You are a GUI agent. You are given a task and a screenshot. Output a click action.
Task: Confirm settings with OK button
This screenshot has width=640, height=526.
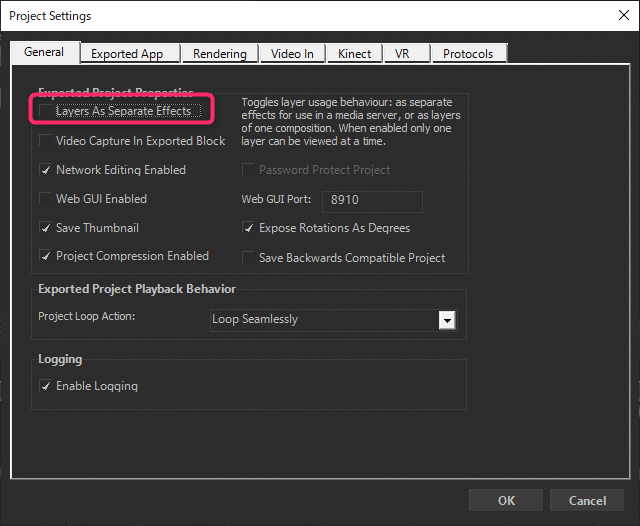(506, 500)
